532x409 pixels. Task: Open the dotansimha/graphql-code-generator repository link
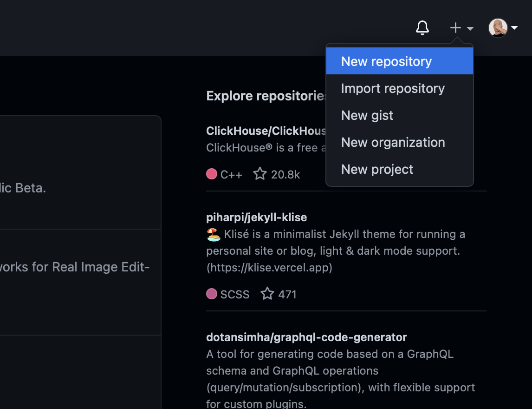pyautogui.click(x=306, y=337)
